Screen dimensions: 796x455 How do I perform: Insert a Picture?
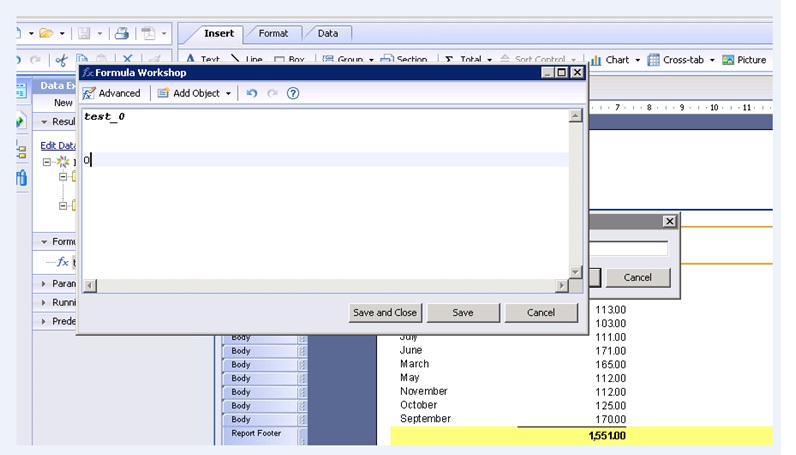[x=744, y=60]
